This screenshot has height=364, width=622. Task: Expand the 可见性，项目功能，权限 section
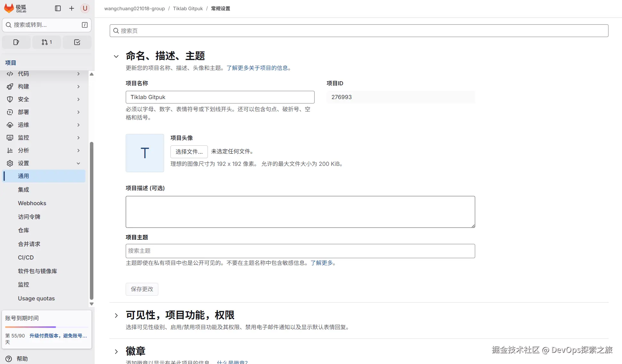click(116, 315)
